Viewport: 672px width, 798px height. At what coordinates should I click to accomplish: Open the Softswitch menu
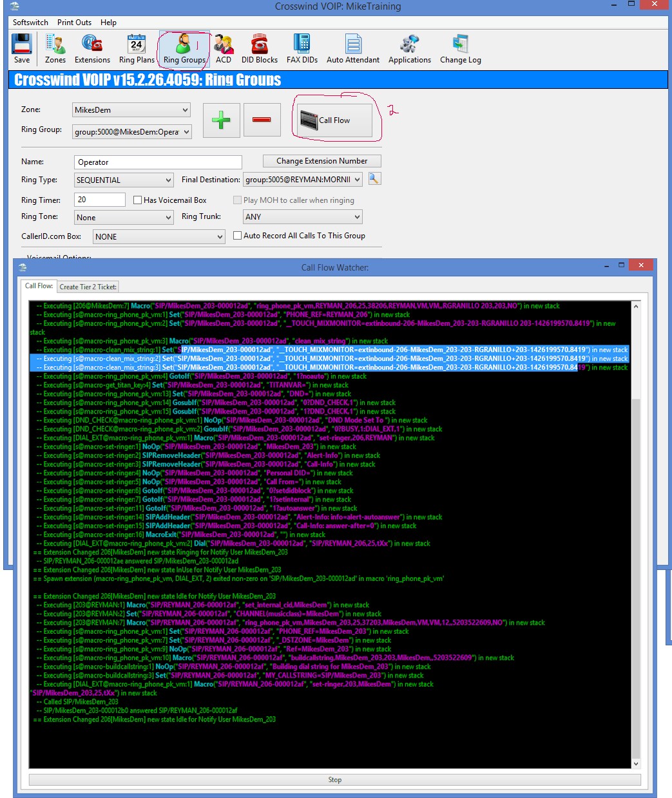pos(30,22)
